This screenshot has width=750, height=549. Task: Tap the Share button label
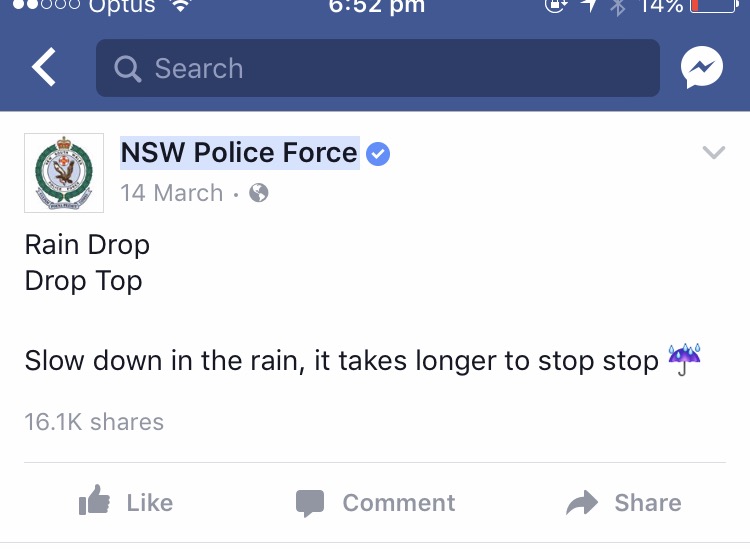(x=648, y=503)
